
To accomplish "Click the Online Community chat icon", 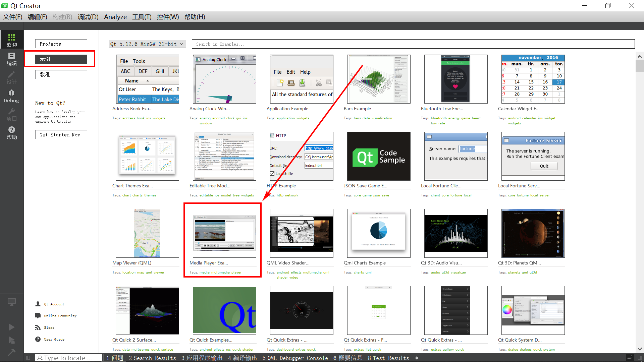I will [38, 316].
